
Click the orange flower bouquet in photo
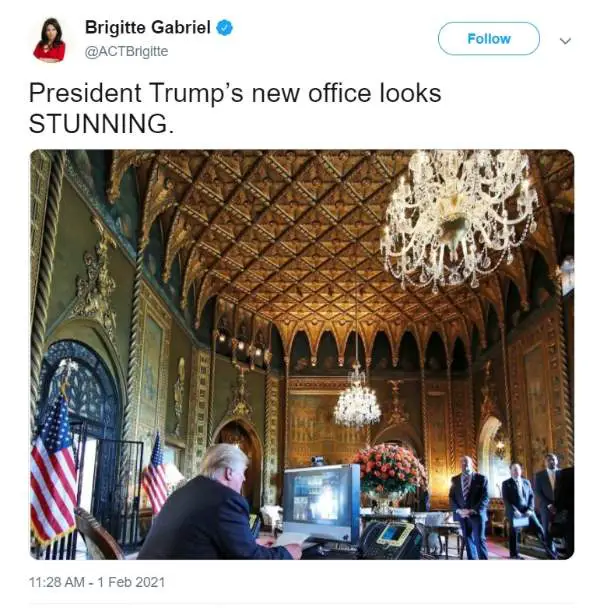(389, 469)
